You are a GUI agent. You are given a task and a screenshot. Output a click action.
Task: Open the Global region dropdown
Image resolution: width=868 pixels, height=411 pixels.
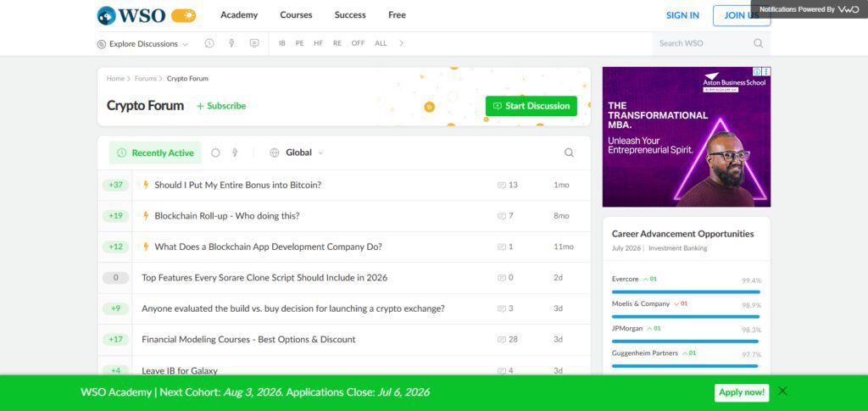[296, 153]
